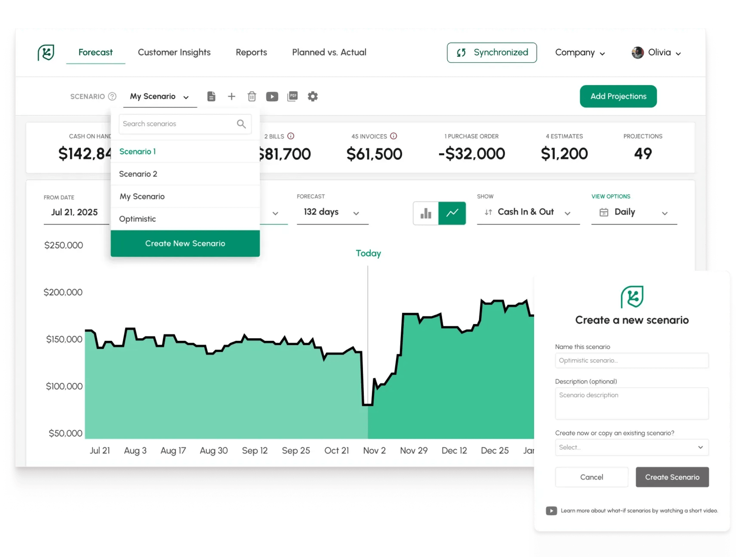Cancel the new scenario dialog

[x=591, y=477]
